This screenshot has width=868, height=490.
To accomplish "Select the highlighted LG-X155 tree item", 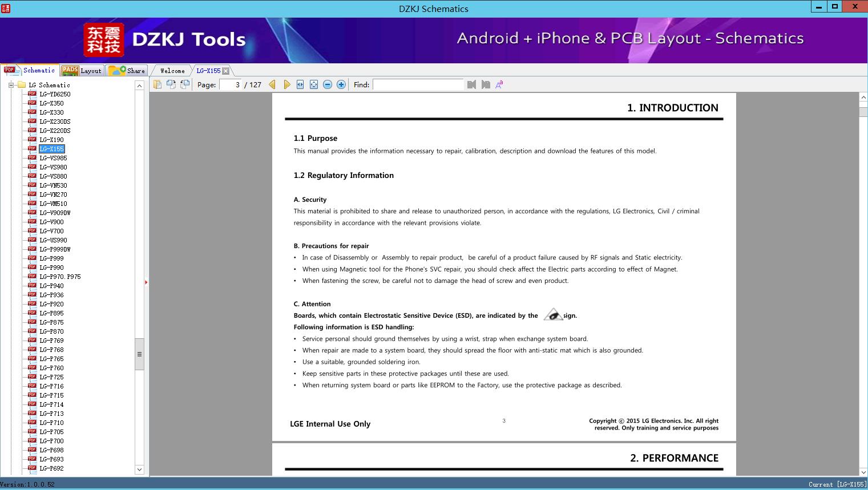I will 51,149.
